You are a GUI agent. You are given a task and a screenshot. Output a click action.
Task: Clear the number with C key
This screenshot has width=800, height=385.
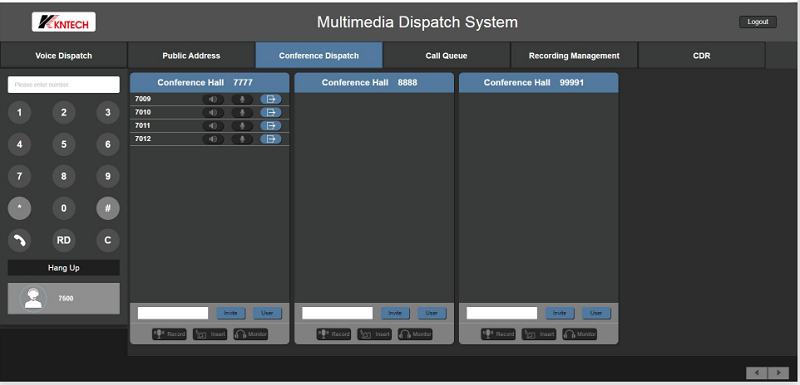(x=108, y=240)
